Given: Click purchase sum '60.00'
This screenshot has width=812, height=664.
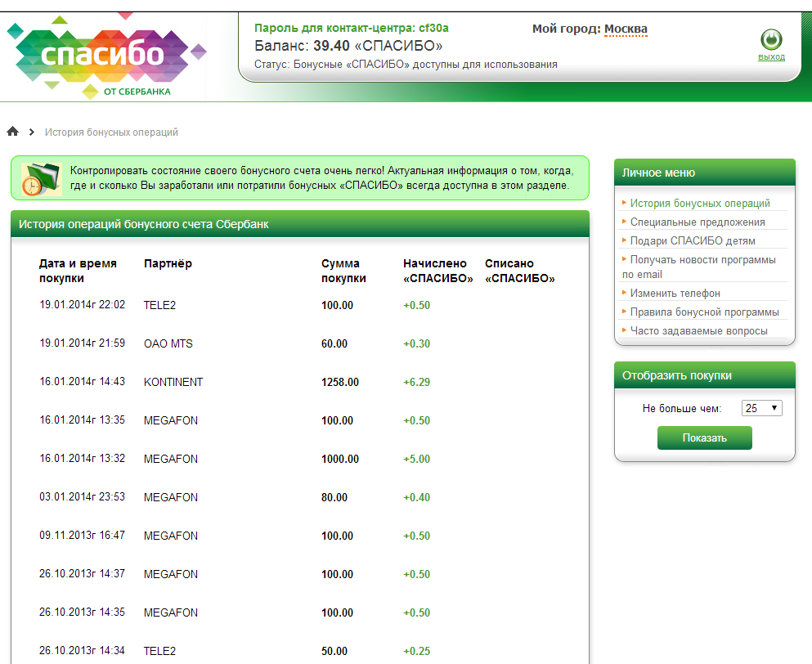Looking at the screenshot, I should point(334,344).
